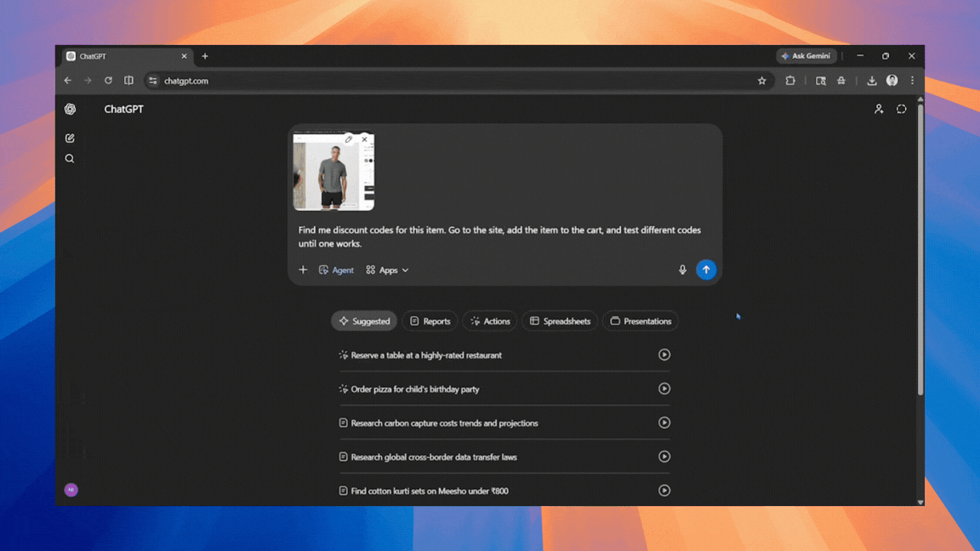The image size is (980, 551).
Task: Open the search chats magnifier icon
Action: pyautogui.click(x=70, y=159)
